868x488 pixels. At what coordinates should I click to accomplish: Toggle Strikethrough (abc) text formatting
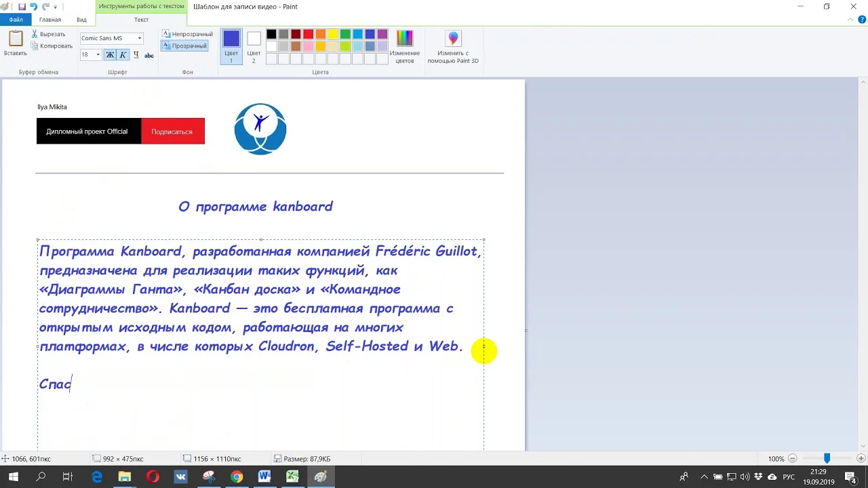coord(149,55)
